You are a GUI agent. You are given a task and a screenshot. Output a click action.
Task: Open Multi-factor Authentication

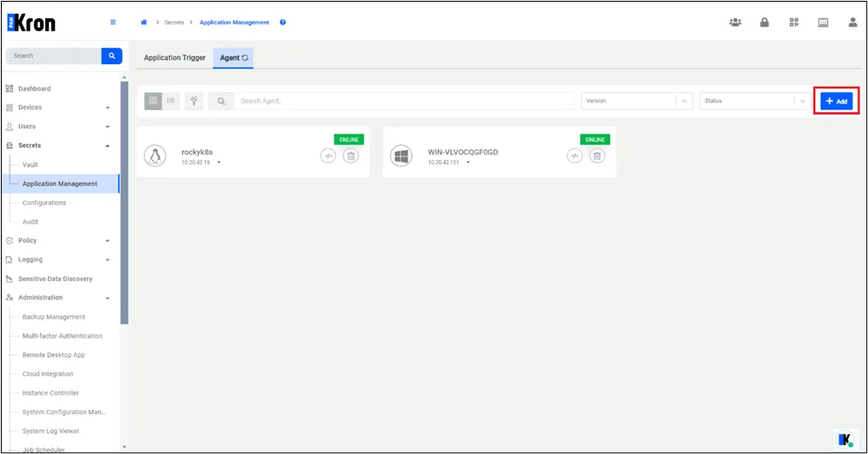(x=62, y=336)
